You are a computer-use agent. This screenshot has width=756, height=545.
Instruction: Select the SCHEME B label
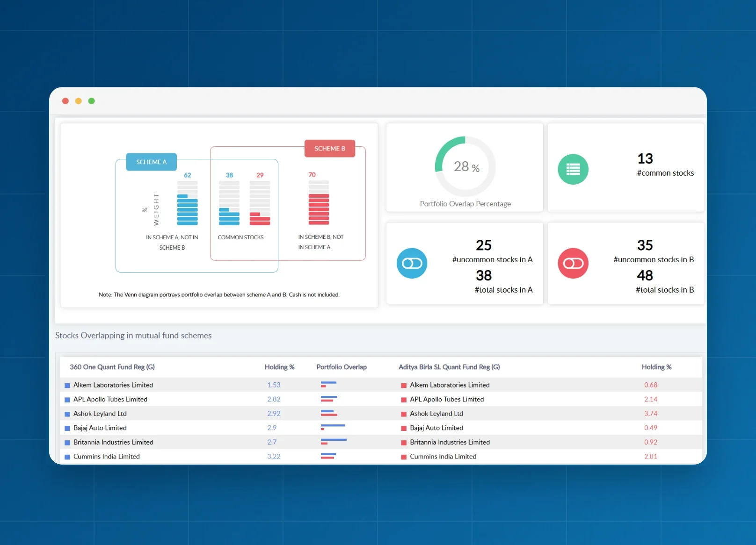tap(330, 149)
